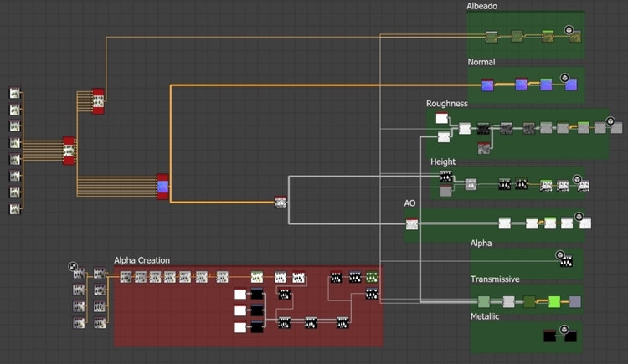The image size is (628, 364).
Task: Click the top white uniform color node in Alpha Creation
Action: point(240,294)
